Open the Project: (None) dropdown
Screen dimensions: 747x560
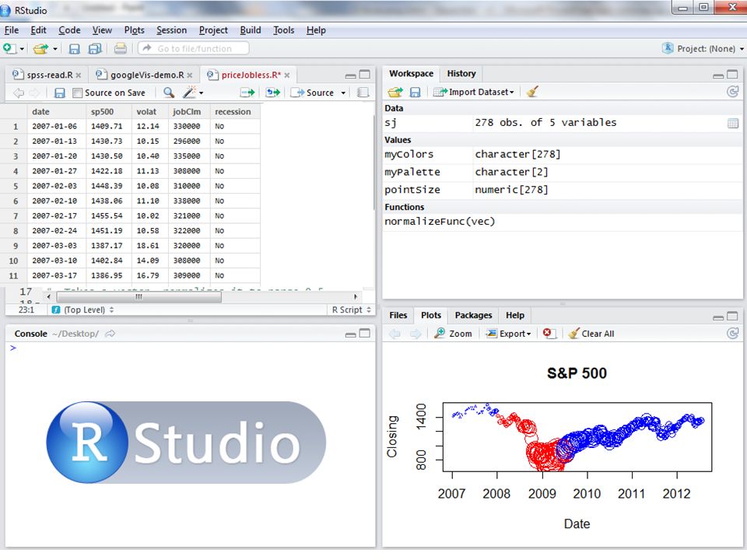pyautogui.click(x=703, y=48)
